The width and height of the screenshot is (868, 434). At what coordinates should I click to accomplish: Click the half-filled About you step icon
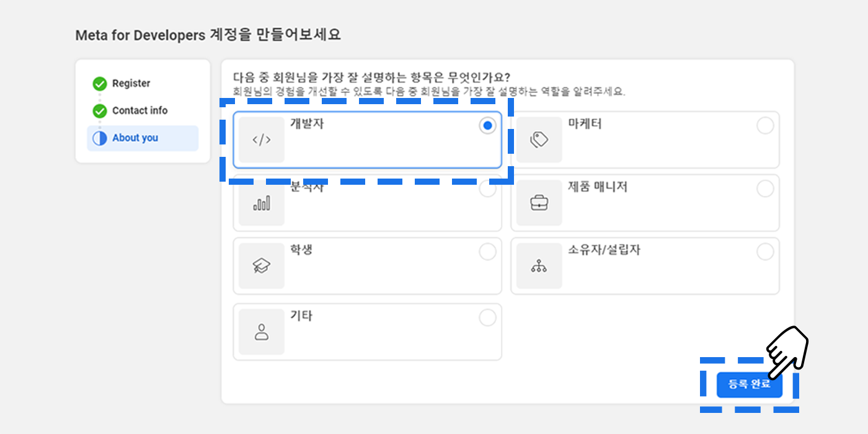point(100,138)
